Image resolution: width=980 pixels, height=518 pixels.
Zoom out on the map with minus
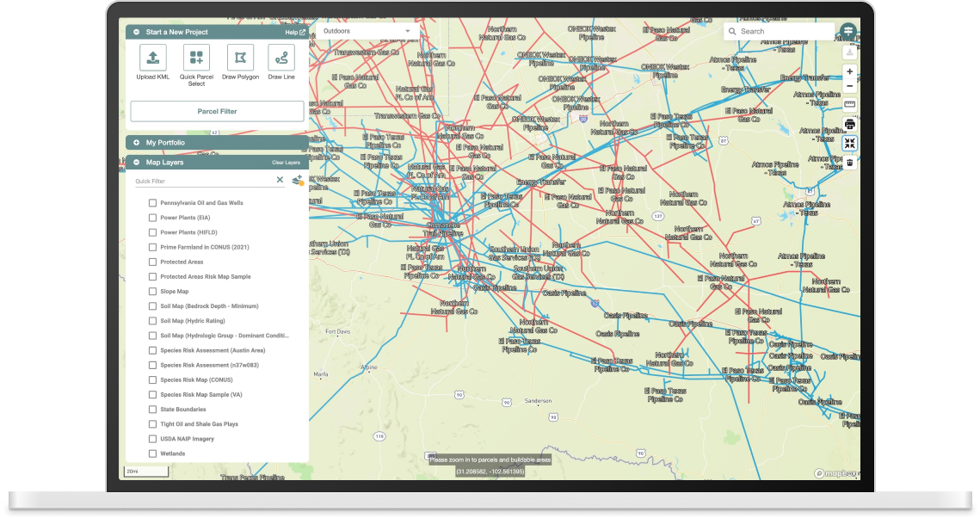pos(849,86)
